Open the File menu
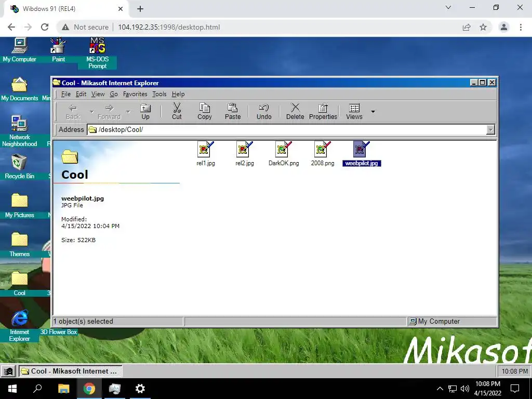Image resolution: width=532 pixels, height=399 pixels. pos(66,94)
